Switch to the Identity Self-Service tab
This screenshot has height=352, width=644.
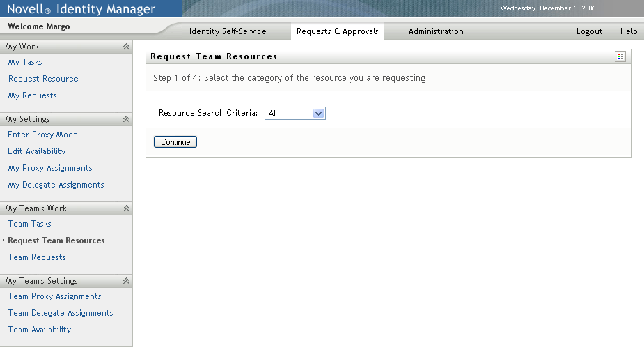coord(228,31)
